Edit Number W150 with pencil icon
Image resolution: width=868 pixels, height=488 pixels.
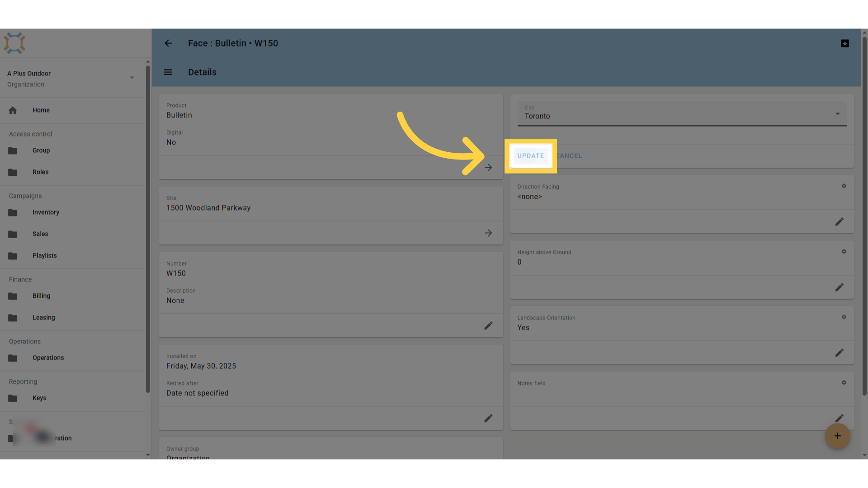488,326
